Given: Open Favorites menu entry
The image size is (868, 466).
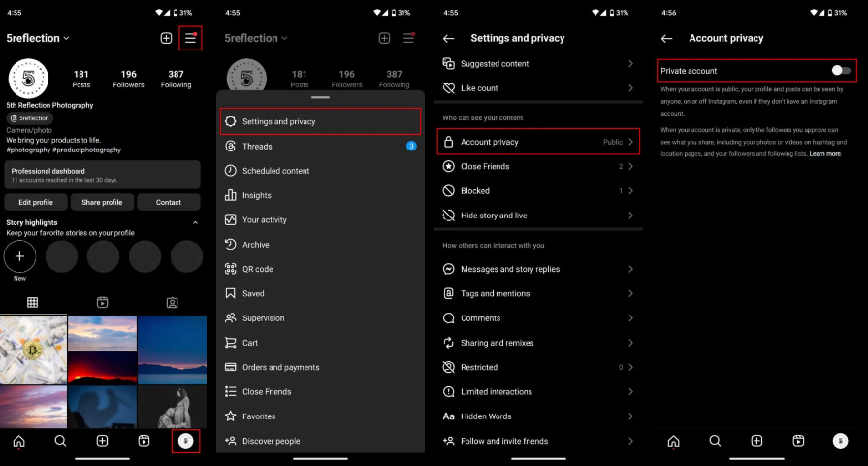Looking at the screenshot, I should click(x=320, y=416).
